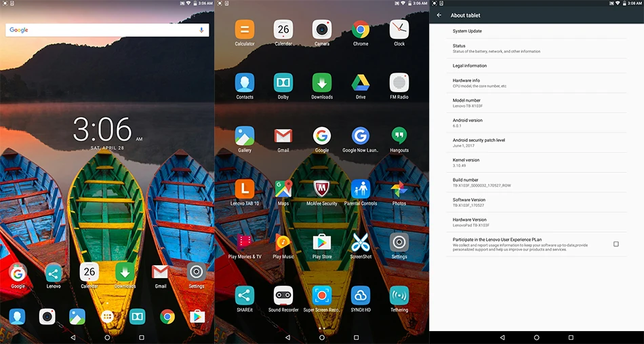Open Parental Controls app
This screenshot has width=644, height=344.
tap(360, 189)
